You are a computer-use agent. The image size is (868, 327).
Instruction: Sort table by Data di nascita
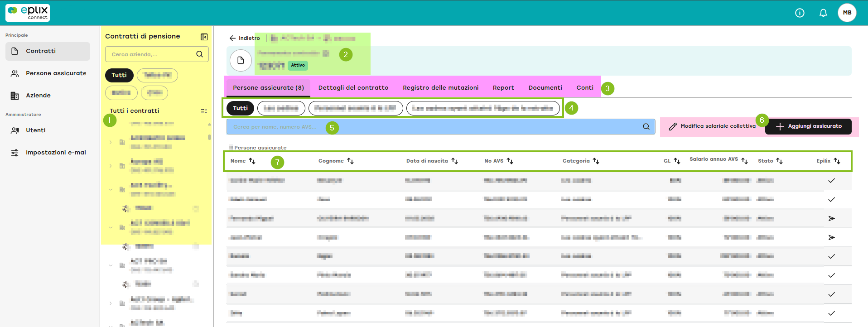[454, 161]
